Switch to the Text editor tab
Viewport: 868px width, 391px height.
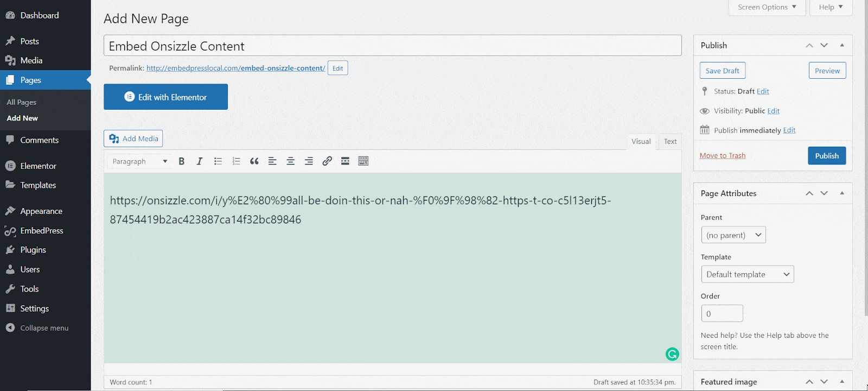pos(671,141)
